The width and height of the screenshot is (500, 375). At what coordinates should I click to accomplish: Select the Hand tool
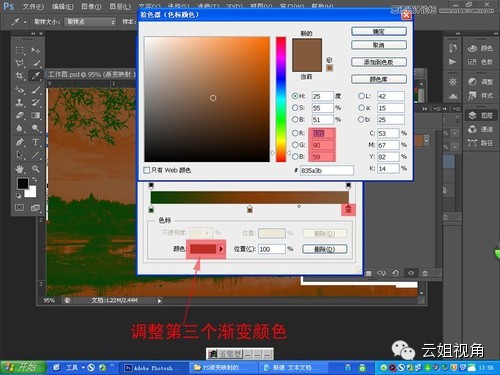pos(20,169)
